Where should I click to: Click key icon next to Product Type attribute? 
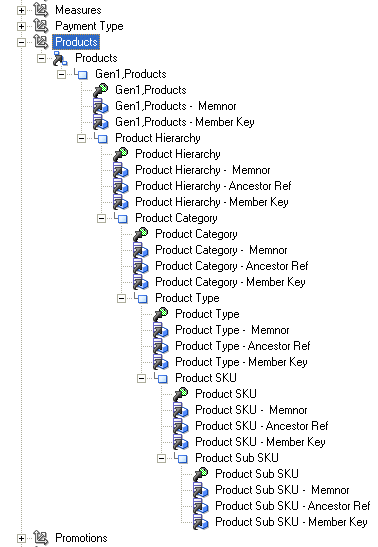click(161, 314)
